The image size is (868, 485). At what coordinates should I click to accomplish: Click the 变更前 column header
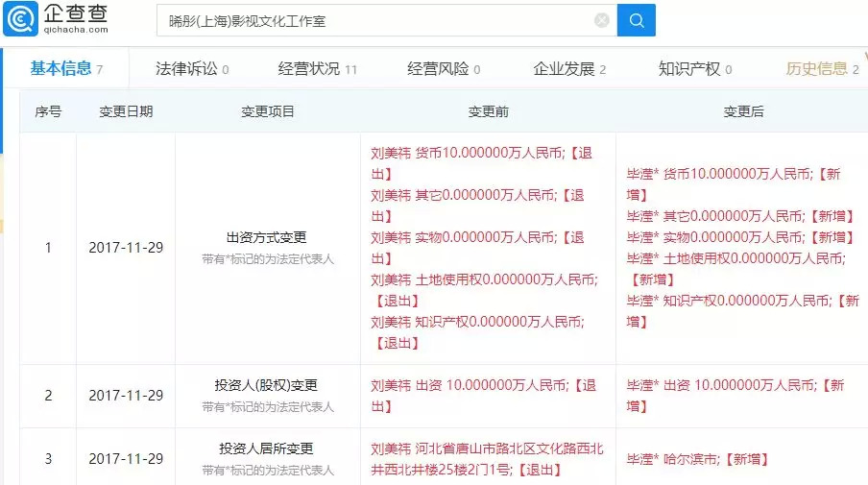488,112
